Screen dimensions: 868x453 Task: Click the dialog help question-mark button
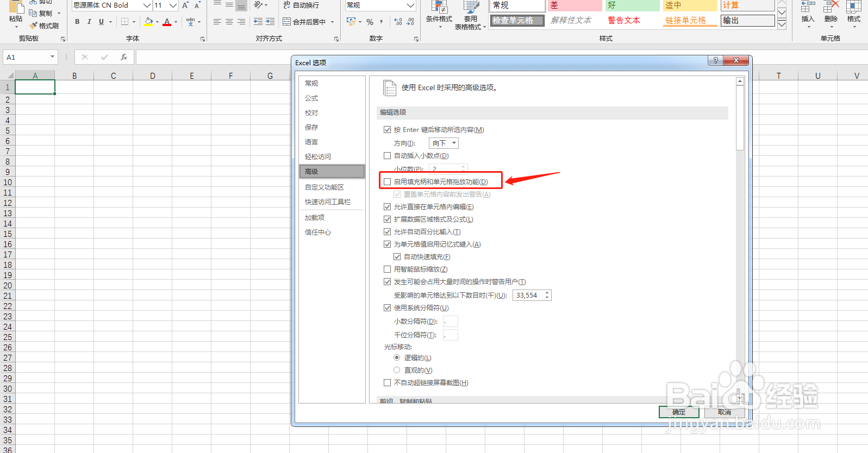715,60
